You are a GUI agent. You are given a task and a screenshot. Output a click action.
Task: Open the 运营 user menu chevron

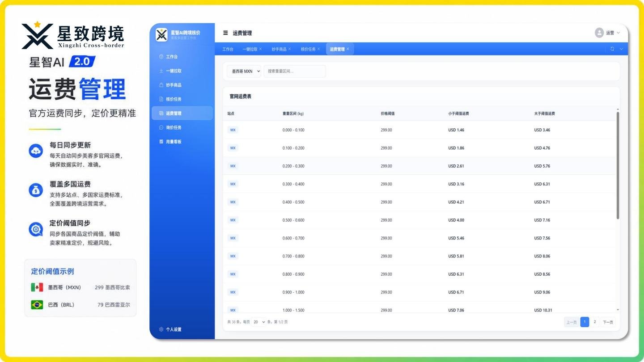pos(619,33)
